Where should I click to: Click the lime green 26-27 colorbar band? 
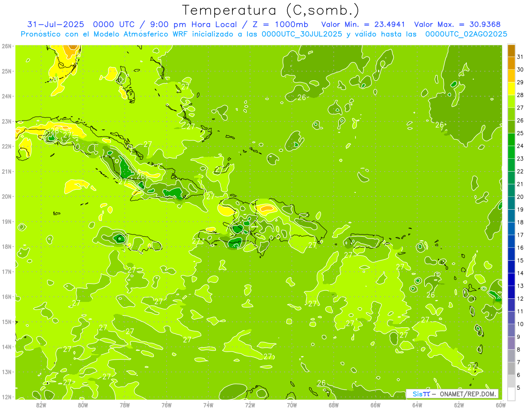click(511, 114)
